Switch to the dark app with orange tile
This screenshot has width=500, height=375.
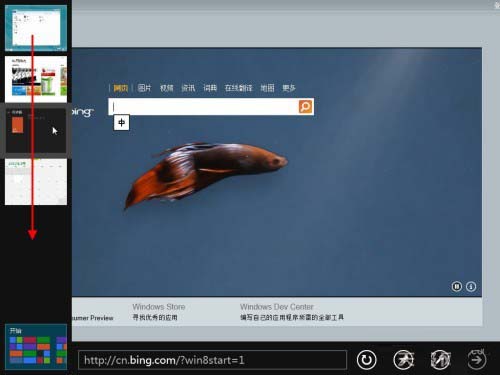click(x=36, y=131)
